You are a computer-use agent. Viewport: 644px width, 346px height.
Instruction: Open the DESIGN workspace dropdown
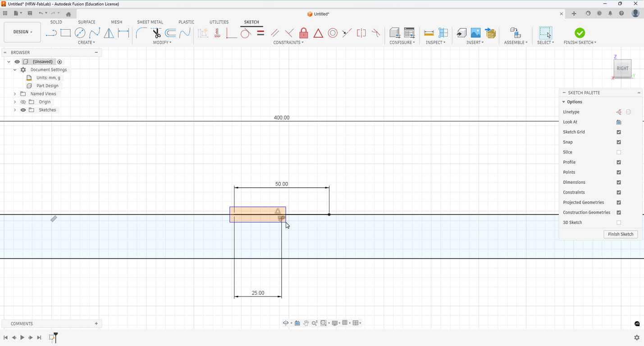(23, 32)
